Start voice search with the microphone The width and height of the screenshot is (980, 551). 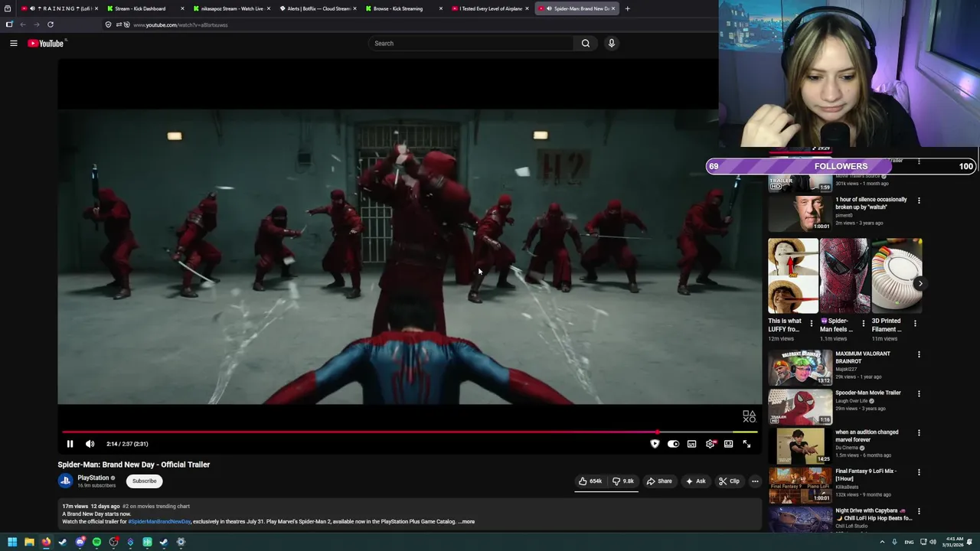612,44
